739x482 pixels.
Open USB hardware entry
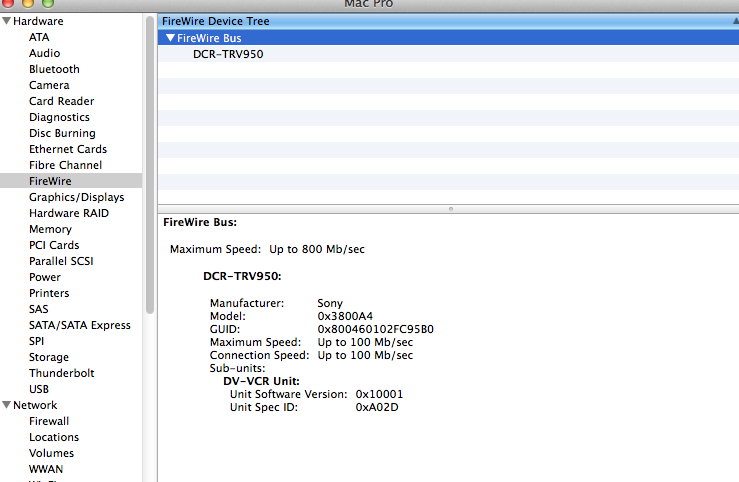pos(39,390)
